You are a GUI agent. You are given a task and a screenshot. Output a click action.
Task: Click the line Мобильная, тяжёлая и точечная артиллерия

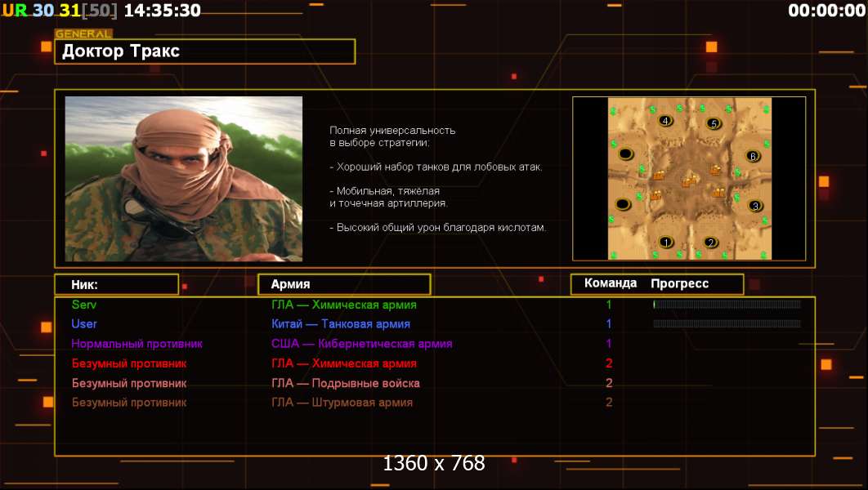point(388,197)
